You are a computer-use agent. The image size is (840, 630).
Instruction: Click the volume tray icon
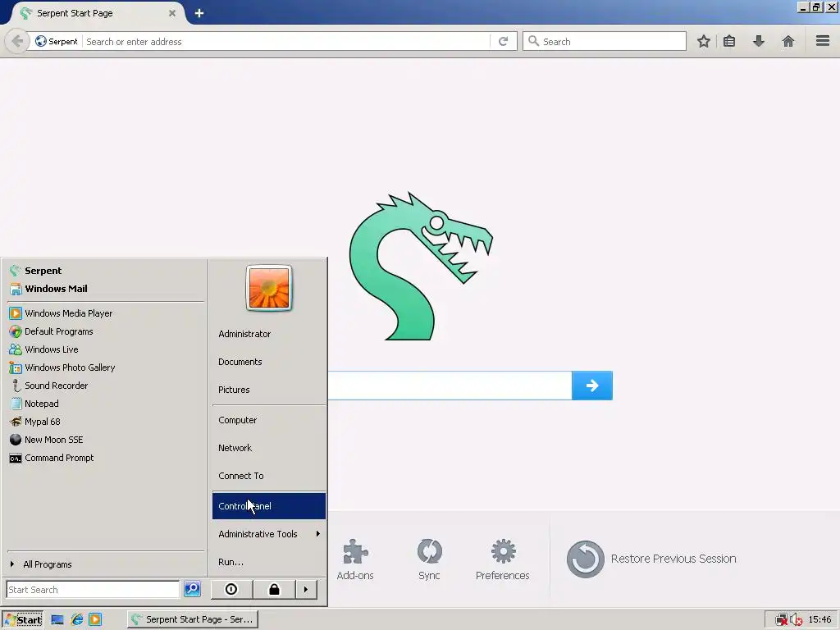[796, 620]
